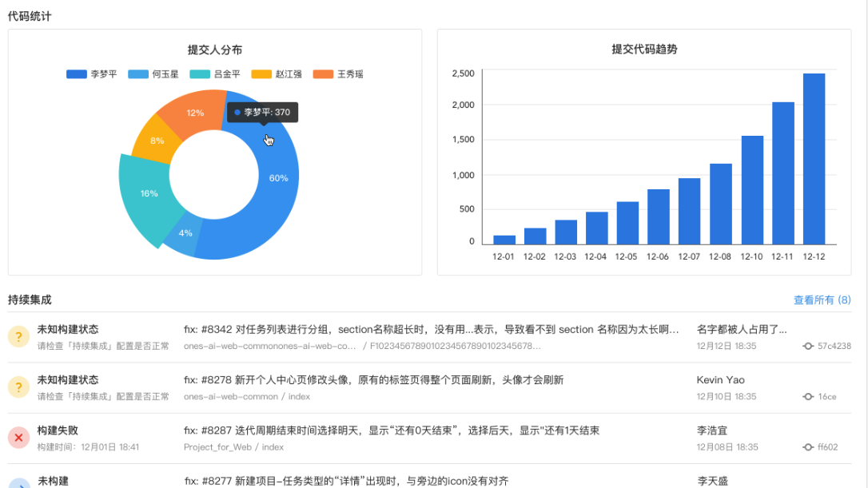Click the author name 李天盛
Screen dimensions: 868x488
click(x=712, y=482)
